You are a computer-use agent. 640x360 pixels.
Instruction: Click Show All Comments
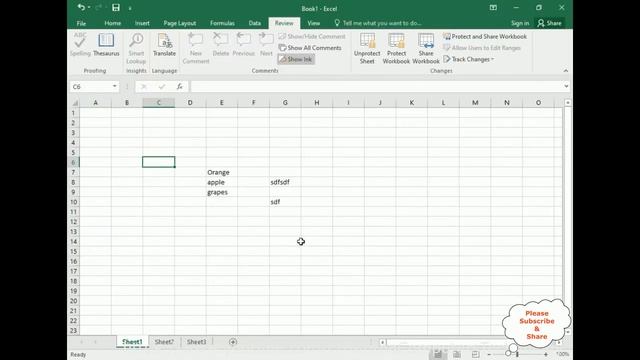(310, 48)
